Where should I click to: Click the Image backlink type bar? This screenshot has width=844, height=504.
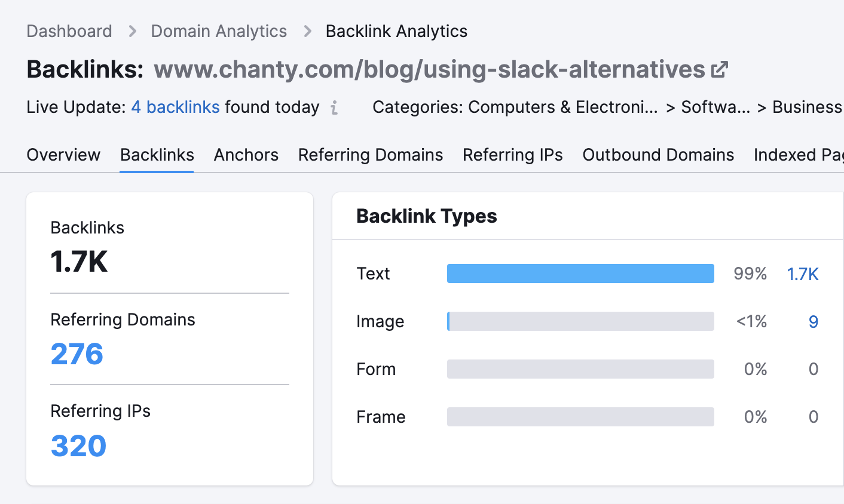[x=580, y=321]
